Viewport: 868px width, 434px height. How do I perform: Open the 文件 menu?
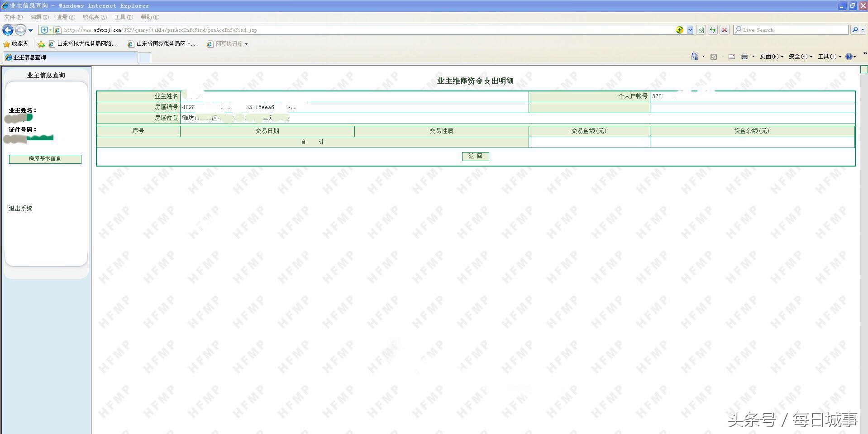(13, 17)
